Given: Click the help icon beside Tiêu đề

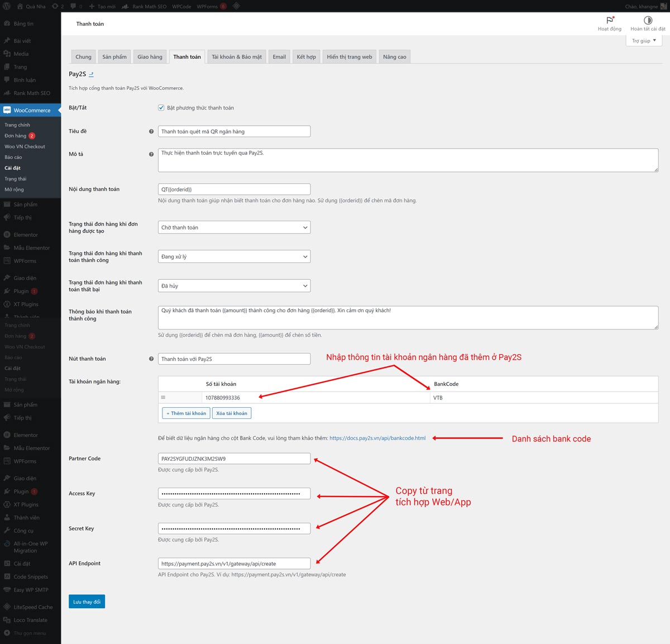Looking at the screenshot, I should point(151,132).
